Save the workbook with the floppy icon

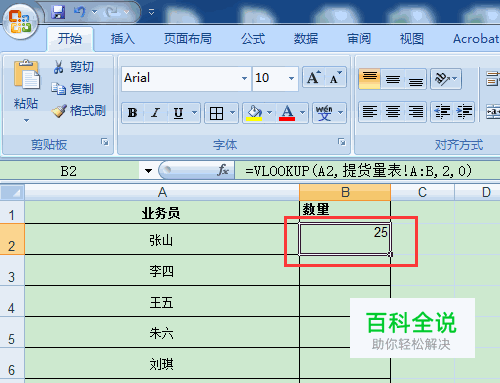click(x=58, y=12)
